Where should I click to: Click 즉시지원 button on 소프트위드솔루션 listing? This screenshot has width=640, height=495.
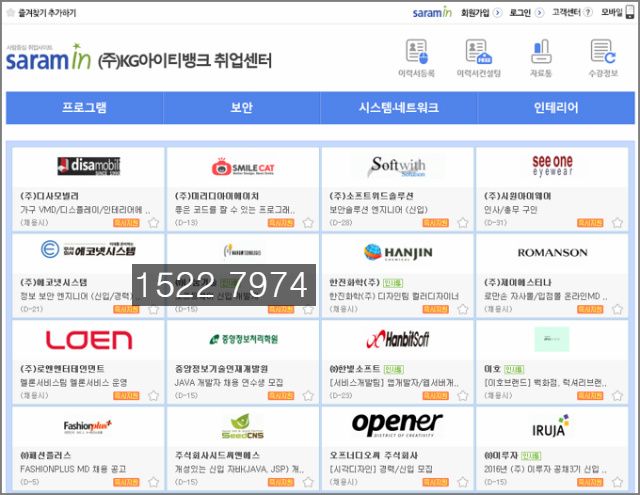(x=436, y=223)
